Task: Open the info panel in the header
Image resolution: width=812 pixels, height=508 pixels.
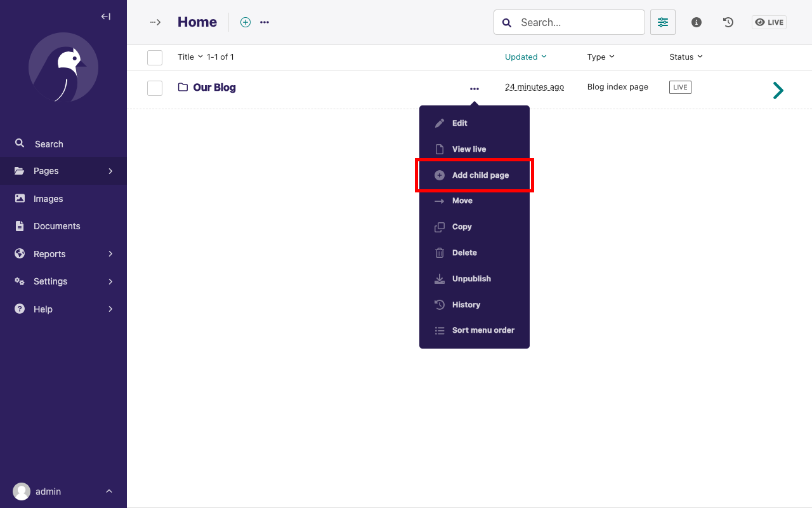Action: 696,22
